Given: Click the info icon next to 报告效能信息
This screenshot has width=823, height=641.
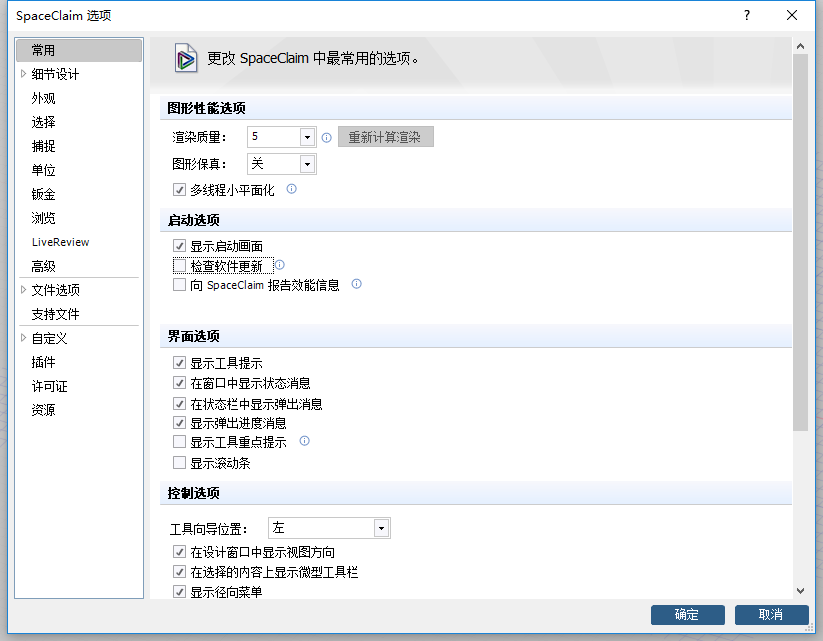Looking at the screenshot, I should [x=356, y=284].
